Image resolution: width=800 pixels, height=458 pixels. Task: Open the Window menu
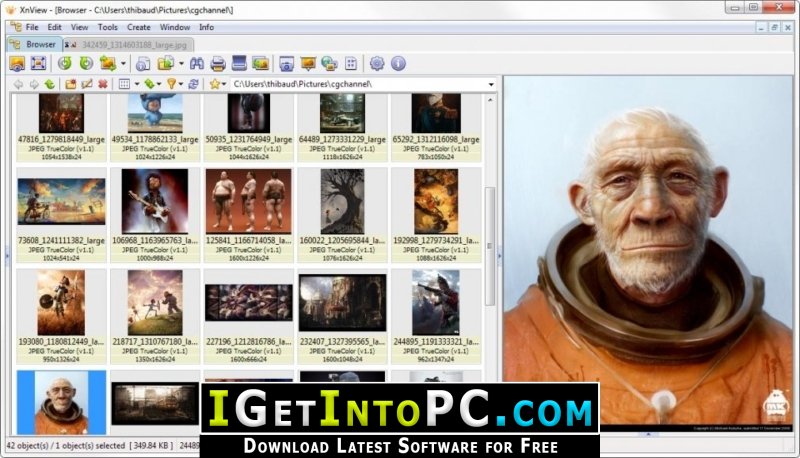click(x=175, y=28)
